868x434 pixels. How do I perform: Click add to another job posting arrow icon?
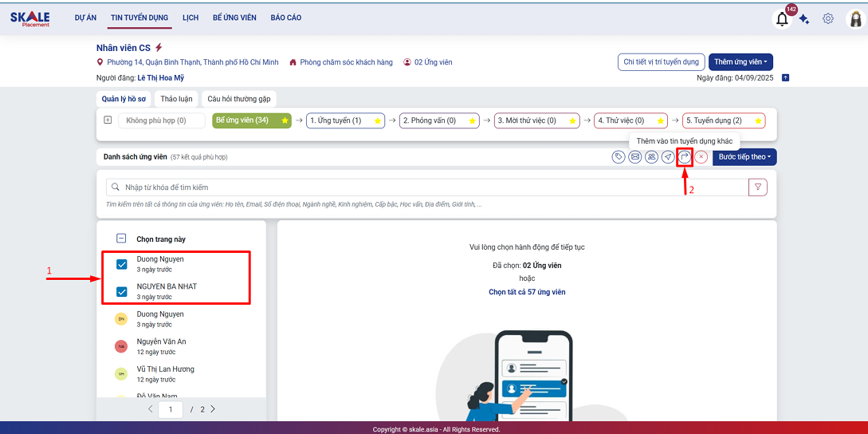tap(684, 157)
